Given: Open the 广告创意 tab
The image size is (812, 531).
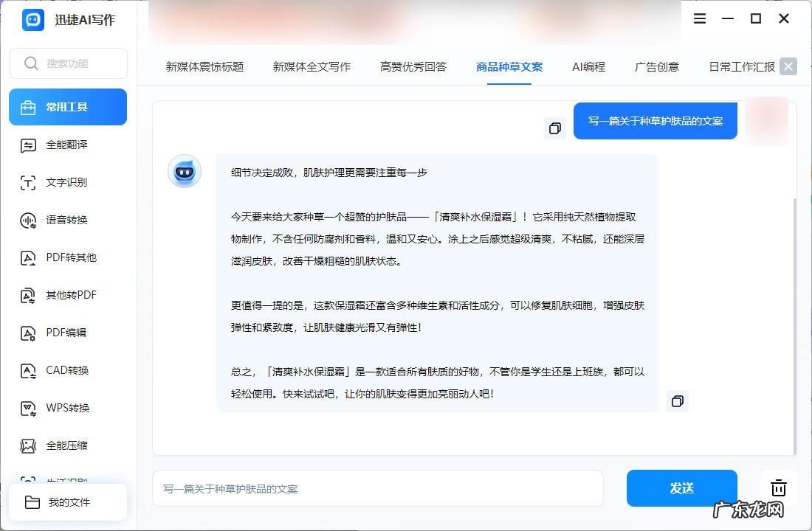Looking at the screenshot, I should [656, 66].
